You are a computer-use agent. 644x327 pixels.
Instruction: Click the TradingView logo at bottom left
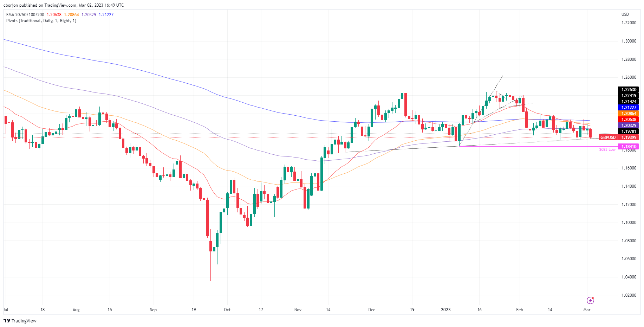point(20,321)
